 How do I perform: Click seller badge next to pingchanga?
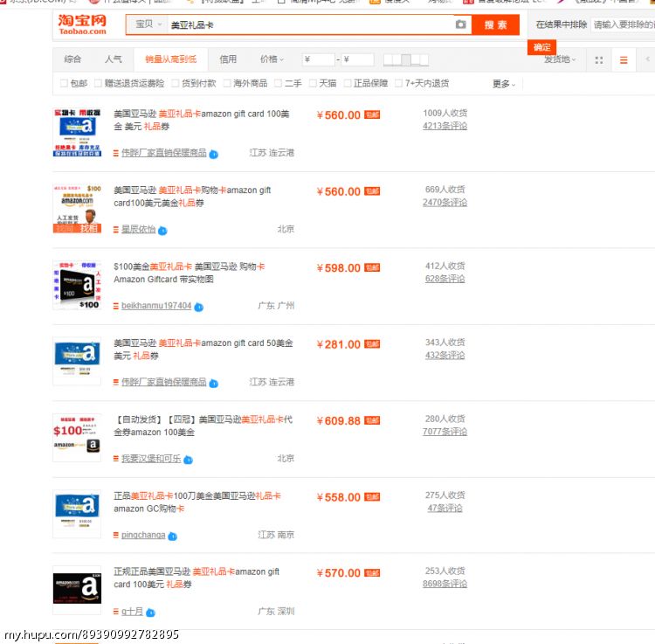click(x=173, y=537)
